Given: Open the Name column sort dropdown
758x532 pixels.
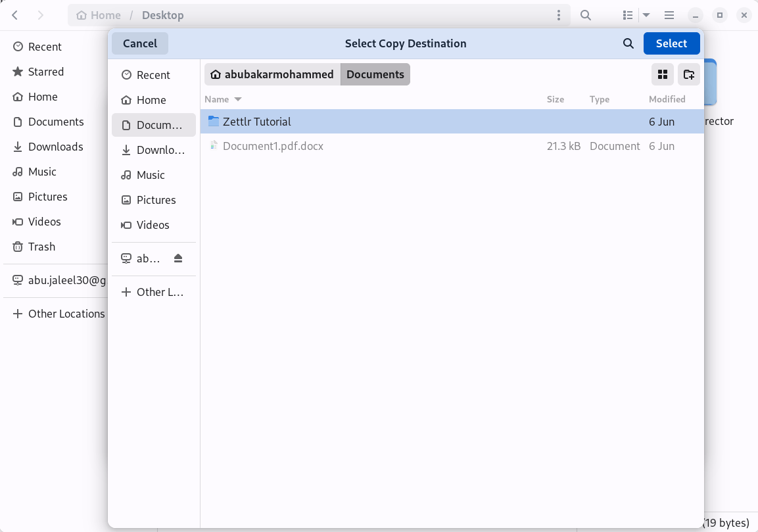Looking at the screenshot, I should click(x=224, y=99).
